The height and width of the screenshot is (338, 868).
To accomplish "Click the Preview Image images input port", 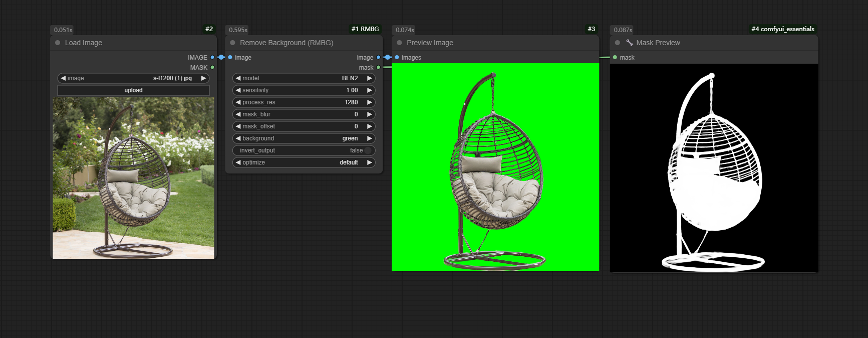I will point(397,58).
